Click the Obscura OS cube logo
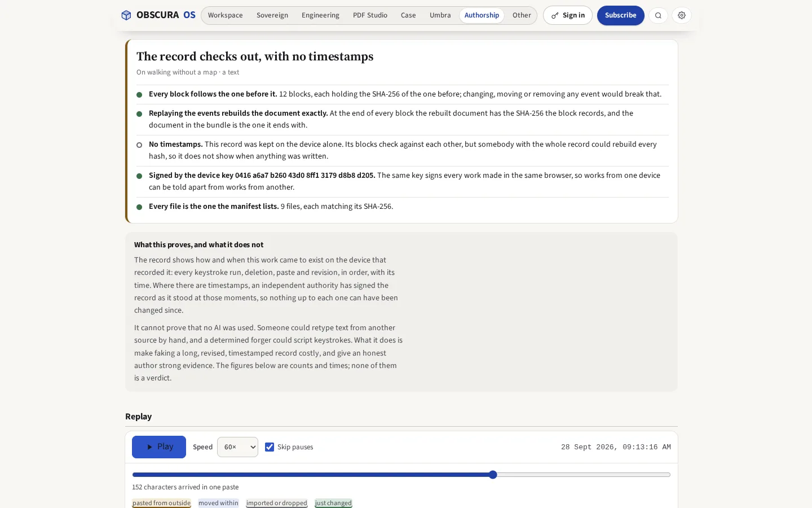Viewport: 812px width, 508px height. pyautogui.click(x=126, y=15)
